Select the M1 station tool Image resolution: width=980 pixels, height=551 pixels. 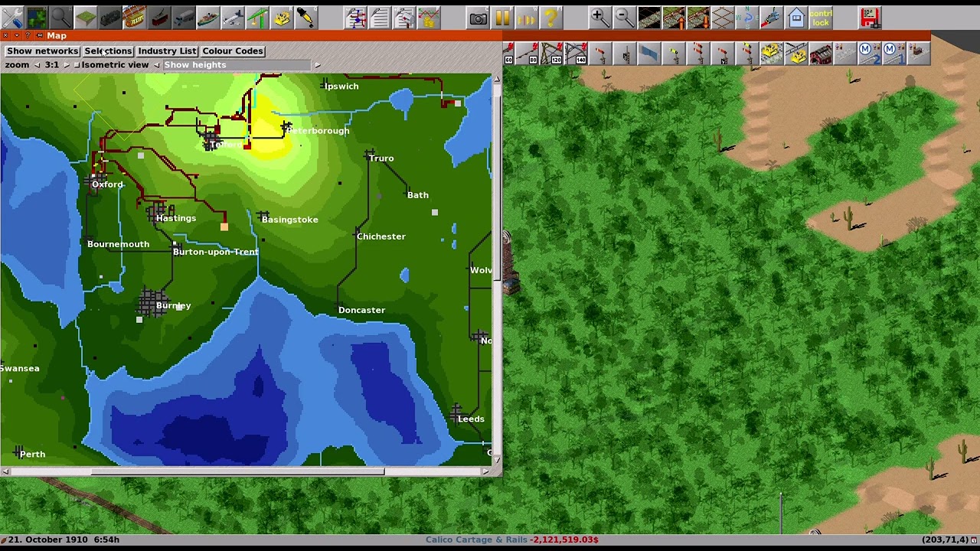coord(894,53)
